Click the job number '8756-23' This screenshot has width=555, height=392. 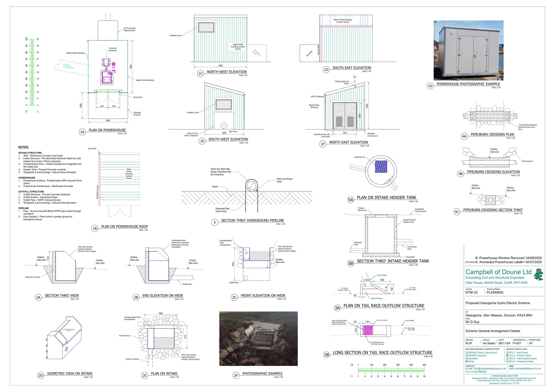[x=471, y=292]
